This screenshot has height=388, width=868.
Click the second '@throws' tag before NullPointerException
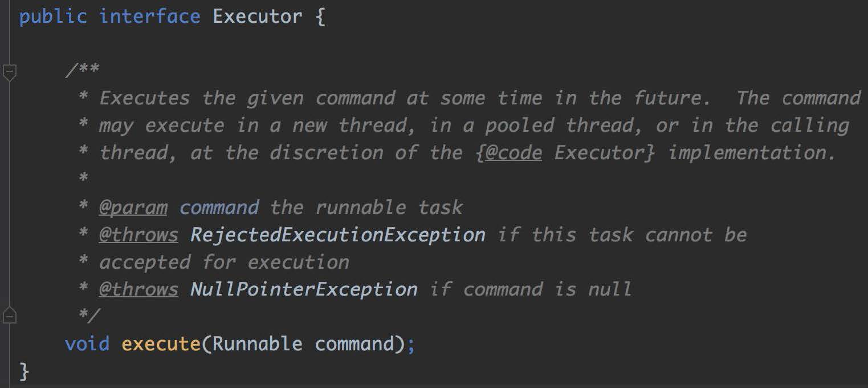click(x=138, y=289)
